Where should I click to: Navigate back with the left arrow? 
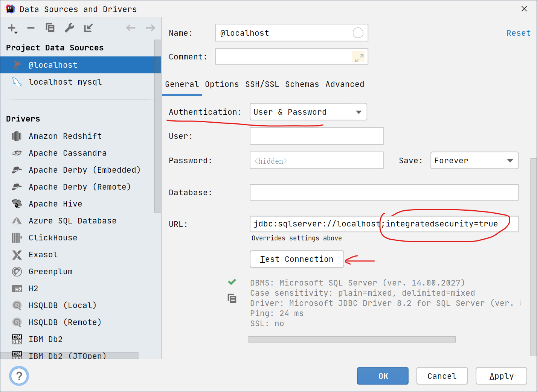tap(131, 28)
